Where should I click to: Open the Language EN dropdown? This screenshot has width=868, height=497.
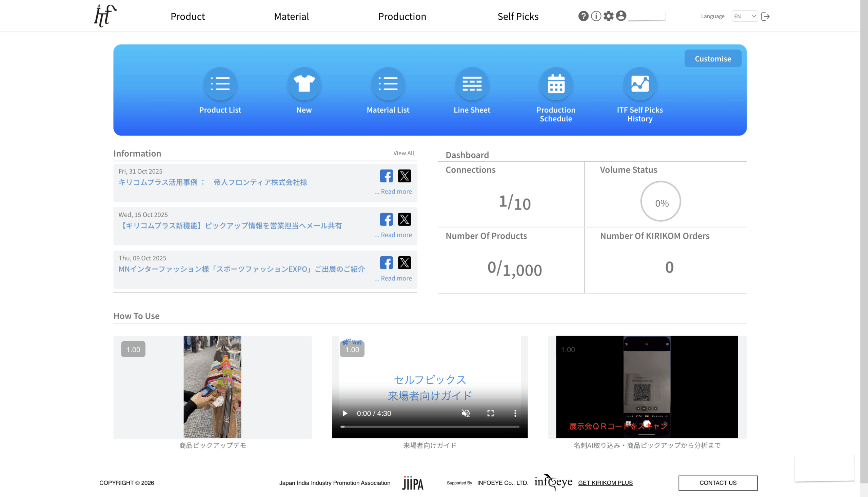click(745, 16)
